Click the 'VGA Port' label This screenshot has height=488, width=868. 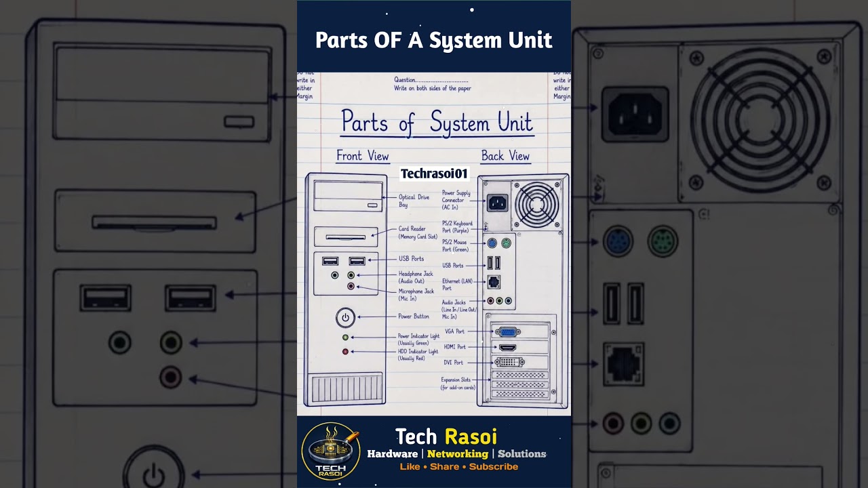point(455,331)
